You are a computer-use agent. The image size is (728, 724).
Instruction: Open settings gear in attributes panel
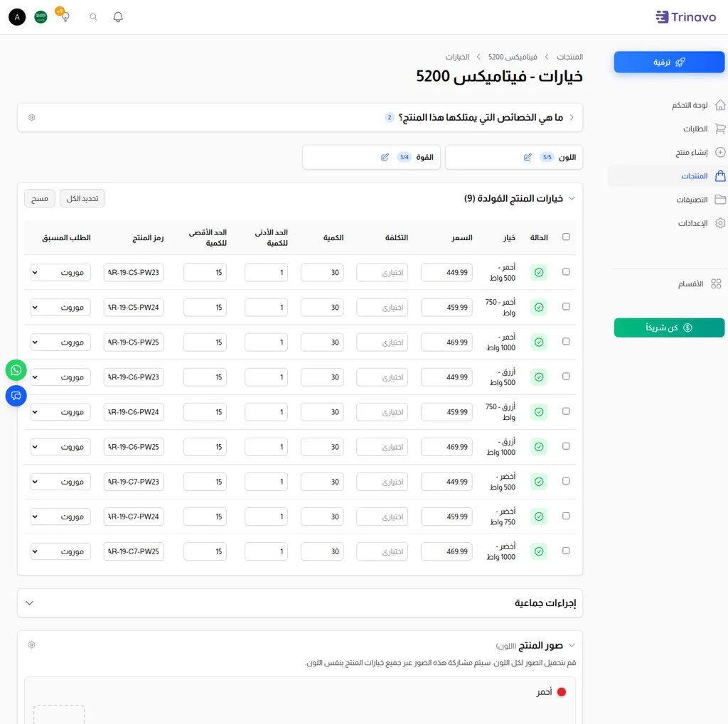tap(31, 117)
